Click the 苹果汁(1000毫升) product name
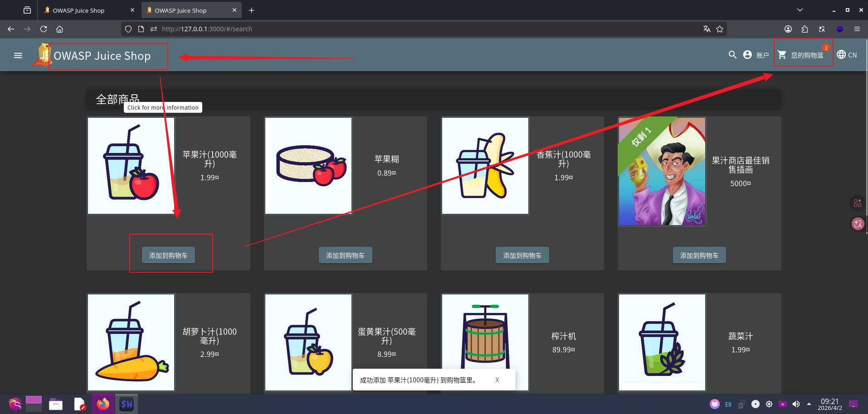This screenshot has height=414, width=868. coord(210,159)
